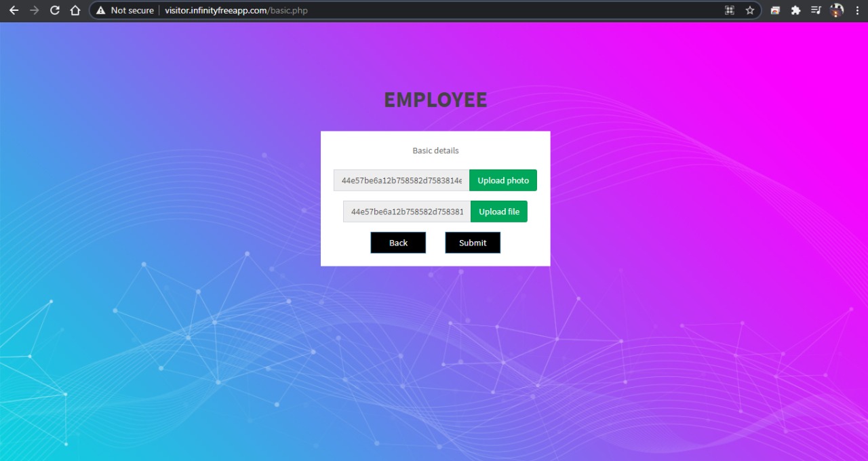Click the Not secure warning icon

(x=101, y=10)
